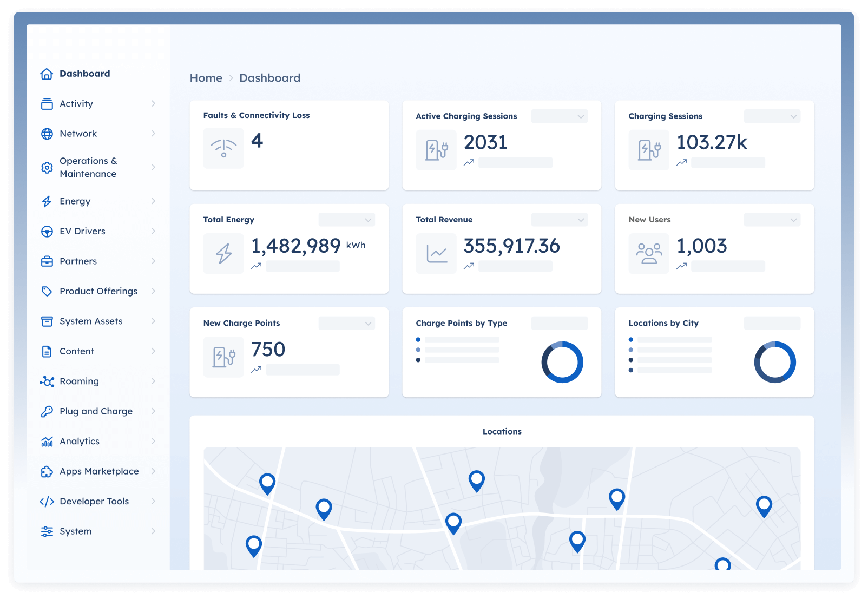The height and width of the screenshot is (599, 868).
Task: Click the Total Revenue chart icon
Action: (x=436, y=253)
